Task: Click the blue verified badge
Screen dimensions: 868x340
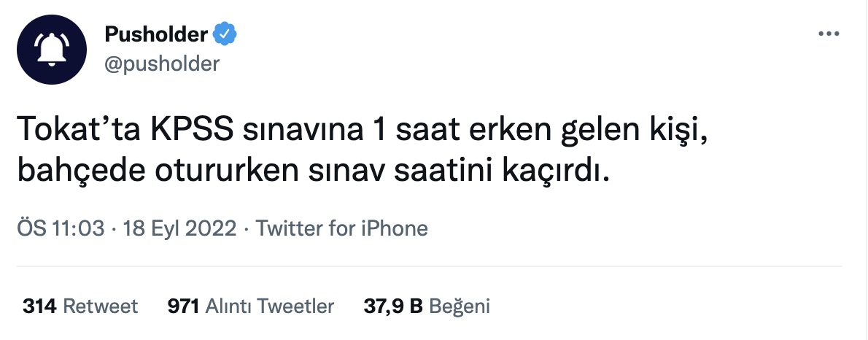Action: tap(225, 34)
